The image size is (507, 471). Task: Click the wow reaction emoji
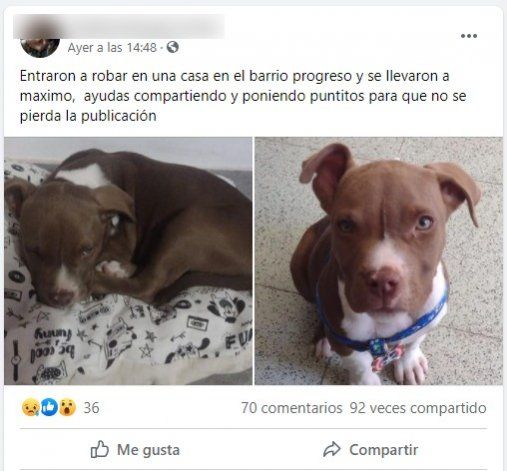coord(67,407)
